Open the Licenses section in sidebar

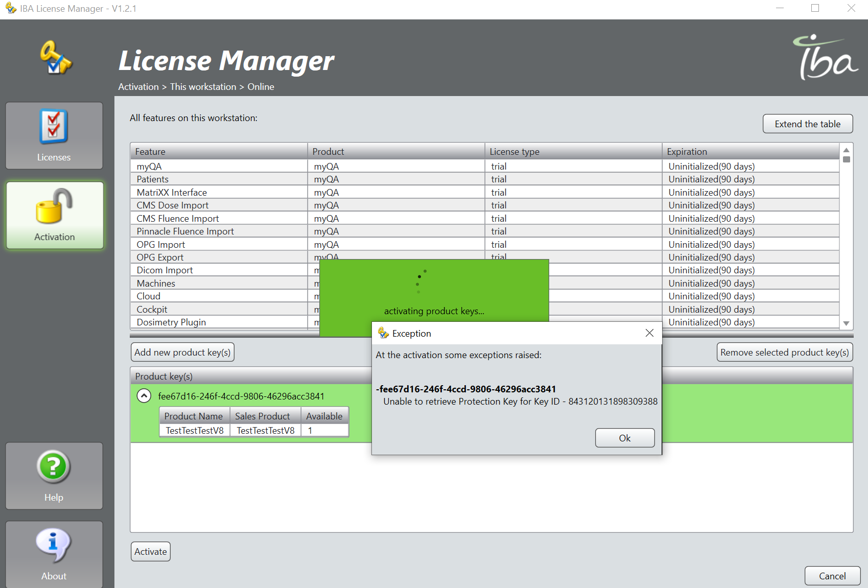click(x=54, y=135)
